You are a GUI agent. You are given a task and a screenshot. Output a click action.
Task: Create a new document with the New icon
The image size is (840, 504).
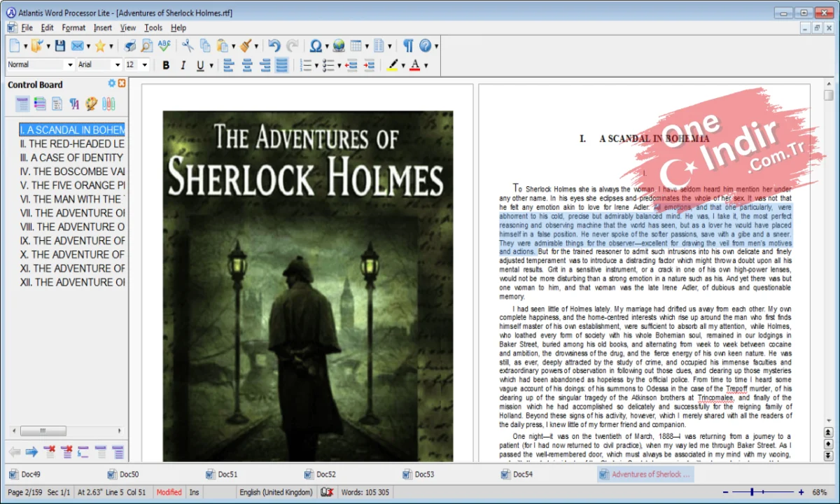(15, 46)
